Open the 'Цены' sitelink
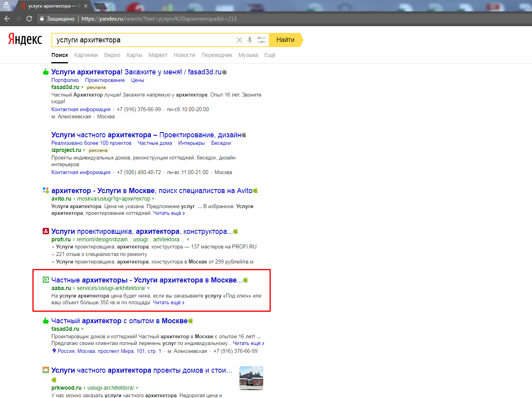532x398 pixels. click(x=138, y=80)
